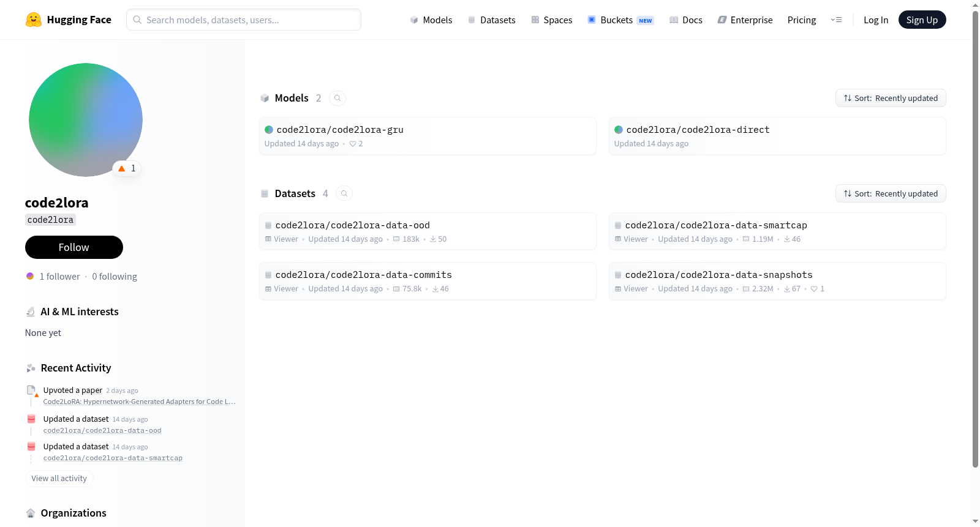Open the code2lora-data-smartcap dataset
This screenshot has height=527, width=980.
tap(777, 231)
